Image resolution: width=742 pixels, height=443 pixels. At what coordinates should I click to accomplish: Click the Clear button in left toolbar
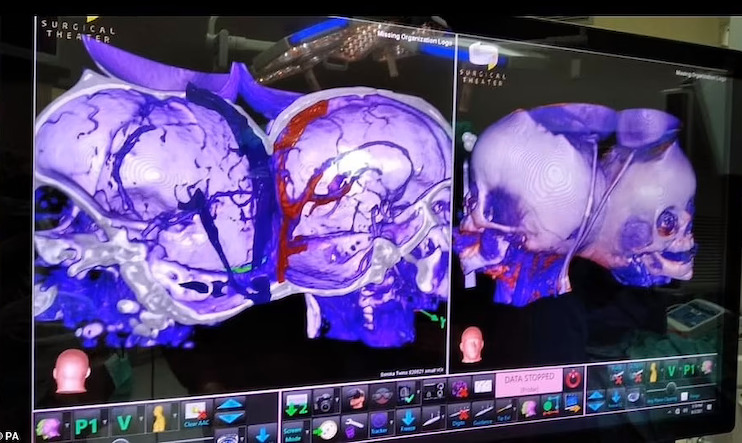click(x=196, y=415)
